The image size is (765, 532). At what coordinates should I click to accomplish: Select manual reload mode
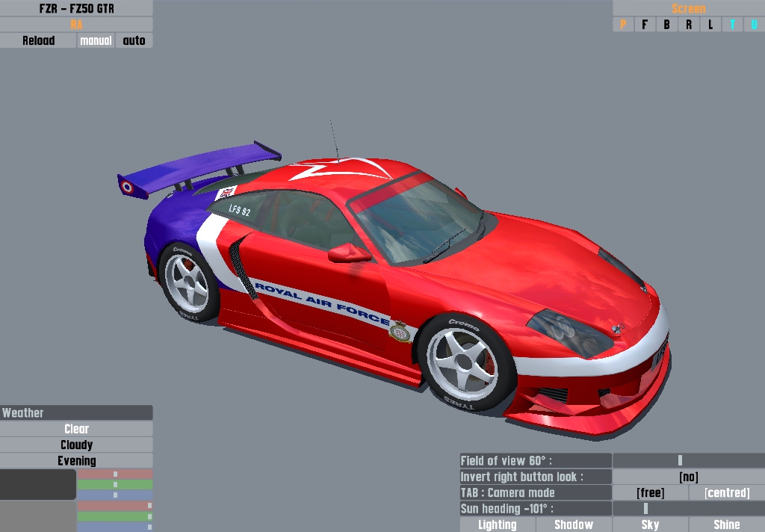[96, 40]
